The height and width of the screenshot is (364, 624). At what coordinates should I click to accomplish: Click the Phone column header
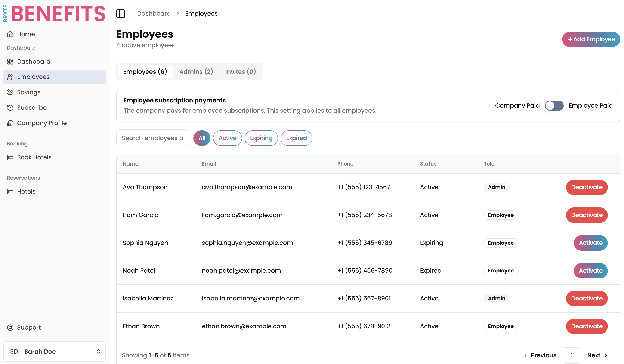click(x=345, y=164)
